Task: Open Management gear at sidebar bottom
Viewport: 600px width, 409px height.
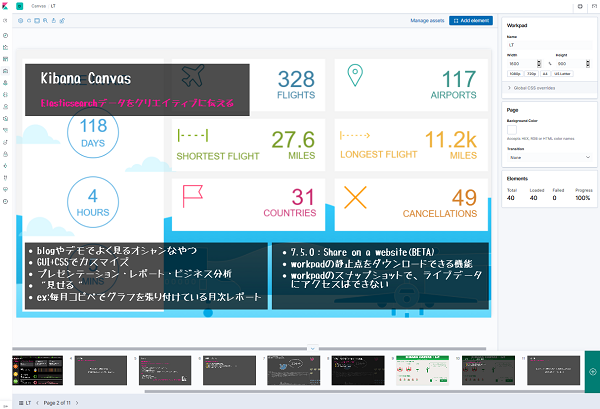Action: (x=5, y=202)
